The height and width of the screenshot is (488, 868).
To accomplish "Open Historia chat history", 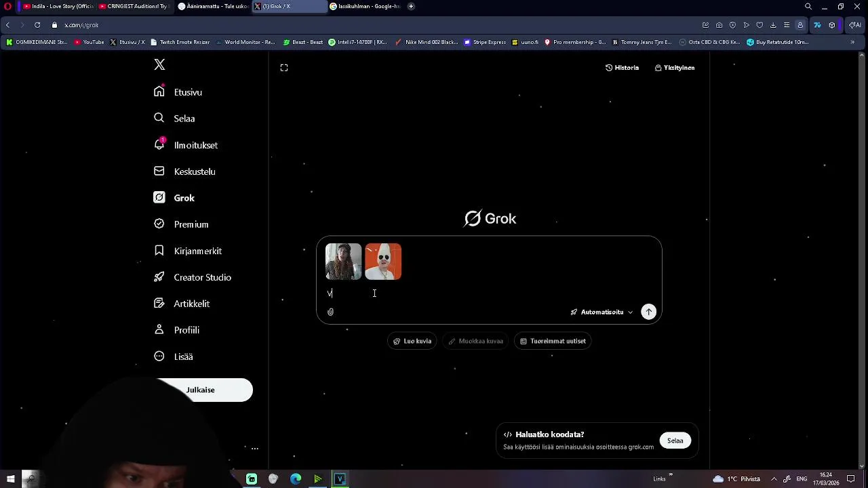I will click(622, 68).
